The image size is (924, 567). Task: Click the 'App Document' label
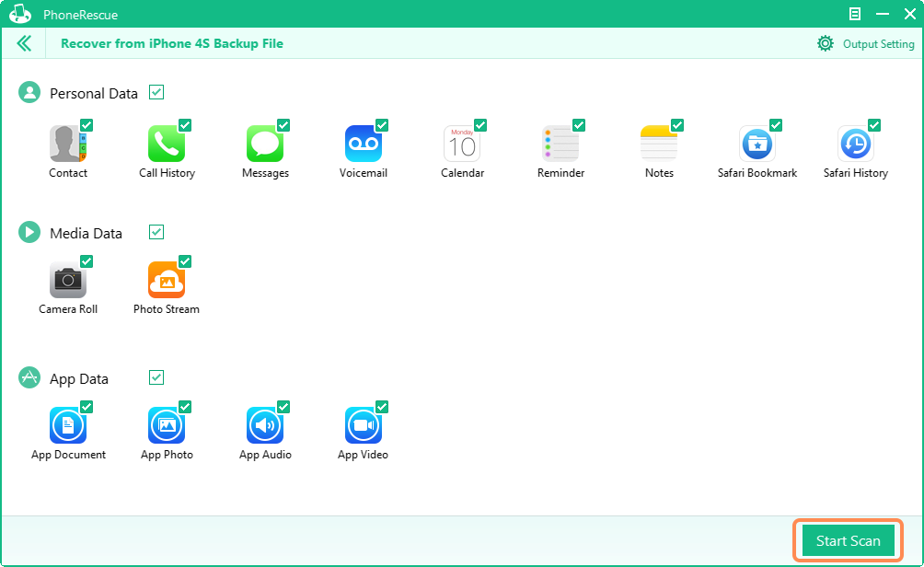click(x=68, y=455)
